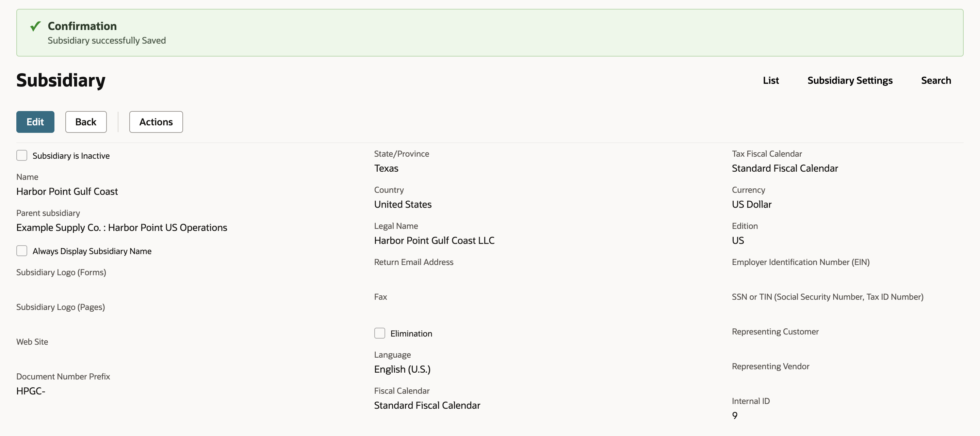Image resolution: width=980 pixels, height=436 pixels.
Task: Click the Internal ID value 9
Action: click(x=735, y=416)
